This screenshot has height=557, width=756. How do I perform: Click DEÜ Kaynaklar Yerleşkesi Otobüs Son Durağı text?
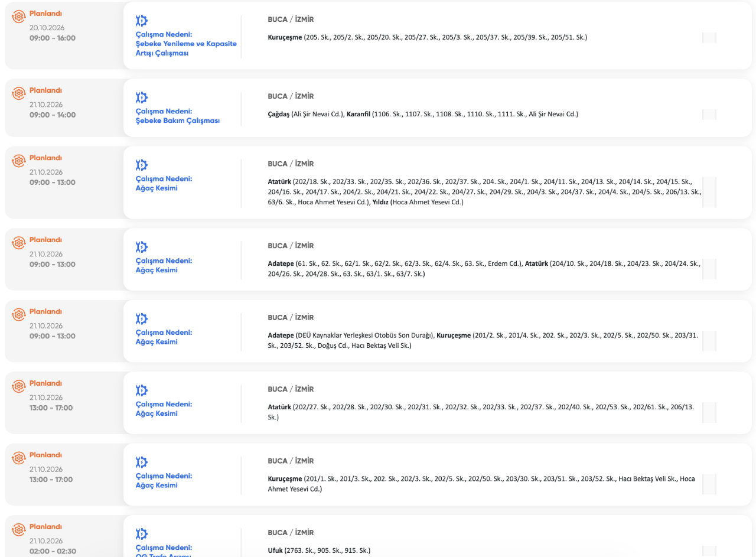pos(364,335)
